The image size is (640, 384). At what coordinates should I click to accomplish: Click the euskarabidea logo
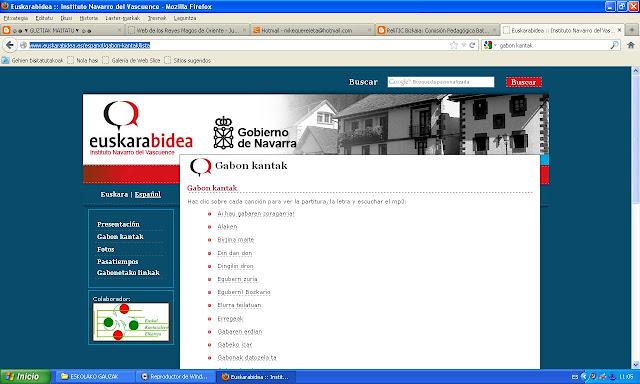pos(141,129)
